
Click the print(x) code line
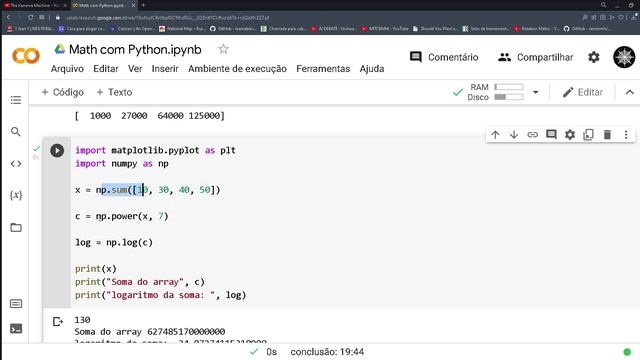(x=96, y=269)
